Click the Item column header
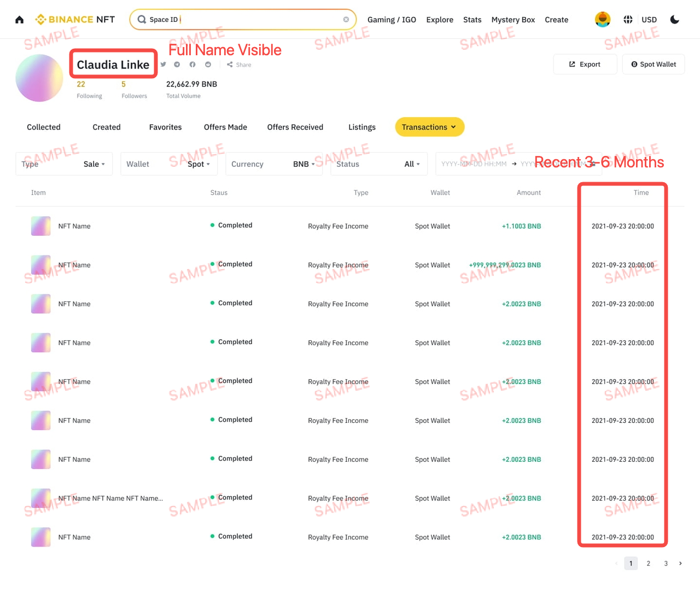Viewport: 700px width, 610px height. pos(38,193)
